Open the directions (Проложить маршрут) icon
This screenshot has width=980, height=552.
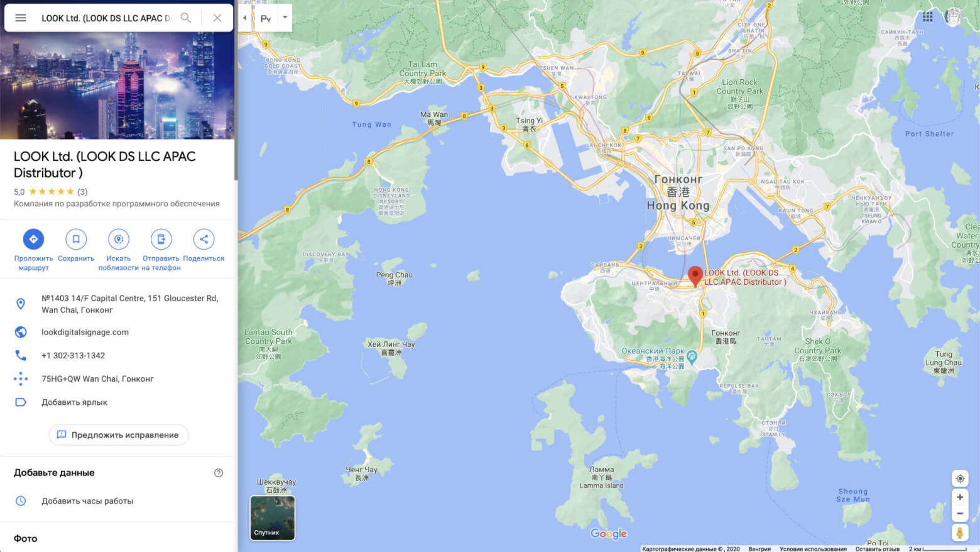pyautogui.click(x=33, y=239)
